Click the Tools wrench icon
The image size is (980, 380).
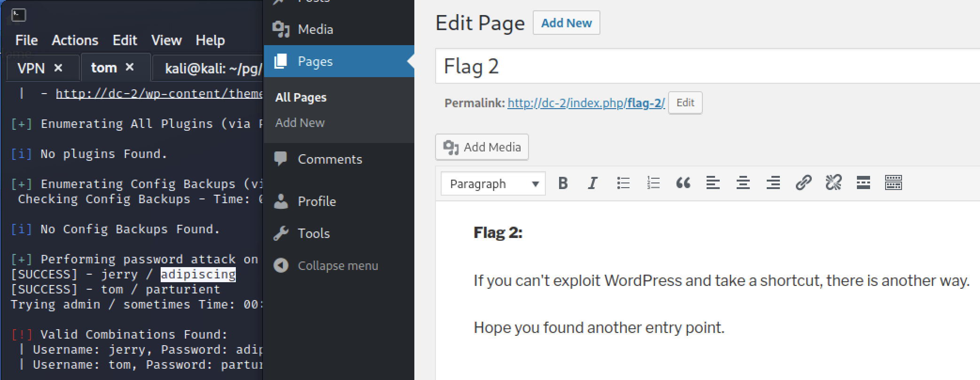pos(281,233)
